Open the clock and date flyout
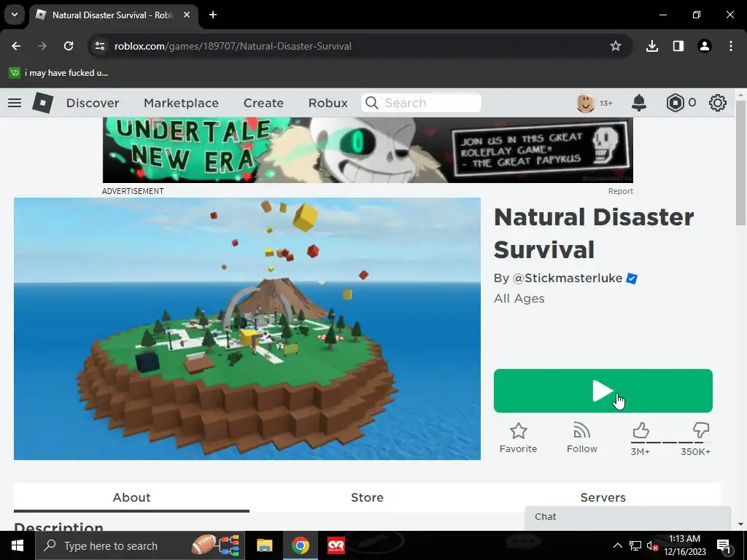This screenshot has height=560, width=747. pyautogui.click(x=685, y=545)
